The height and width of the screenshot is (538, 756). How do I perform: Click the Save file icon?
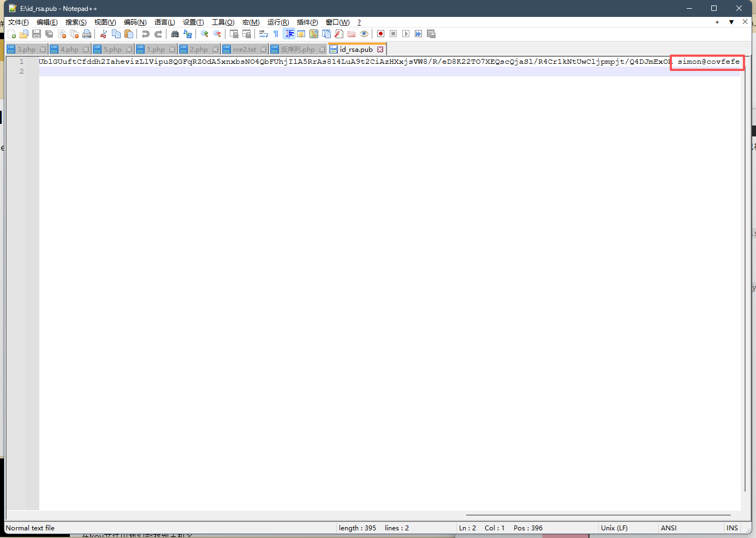coord(37,34)
